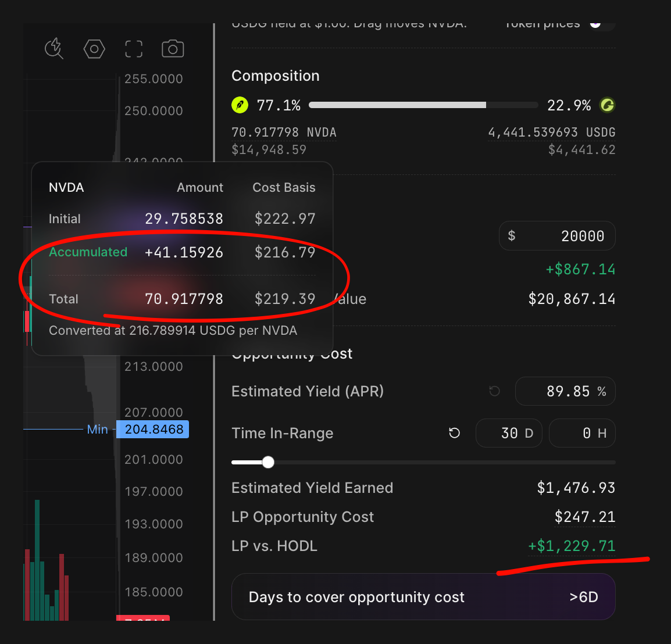Reset the Estimated Yield APR value
671x644 pixels.
(494, 391)
